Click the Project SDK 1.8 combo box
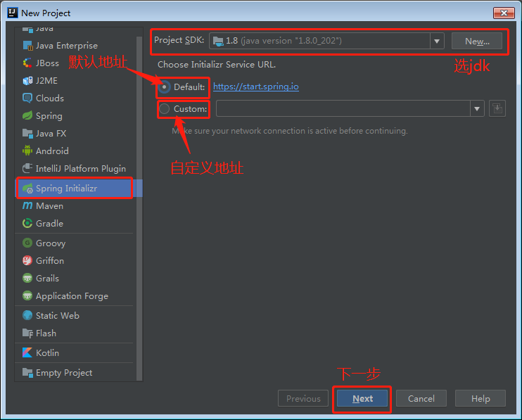Image resolution: width=522 pixels, height=420 pixels. coord(326,41)
